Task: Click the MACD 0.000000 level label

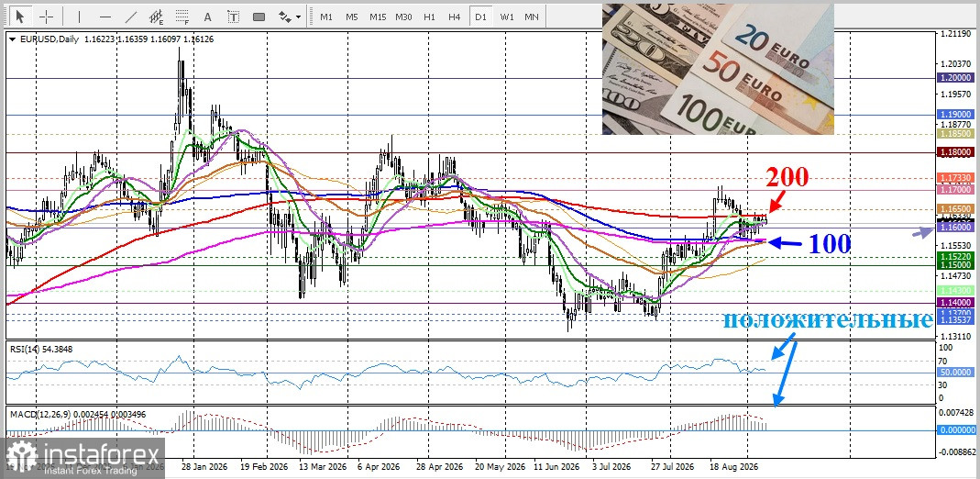Action: pos(956,430)
